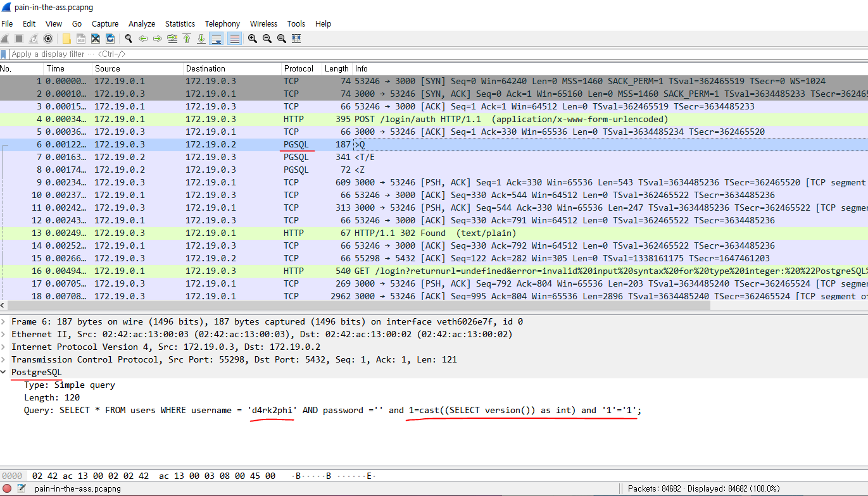This screenshot has width=868, height=496.
Task: Click the Find packet magnifier icon
Action: point(129,39)
